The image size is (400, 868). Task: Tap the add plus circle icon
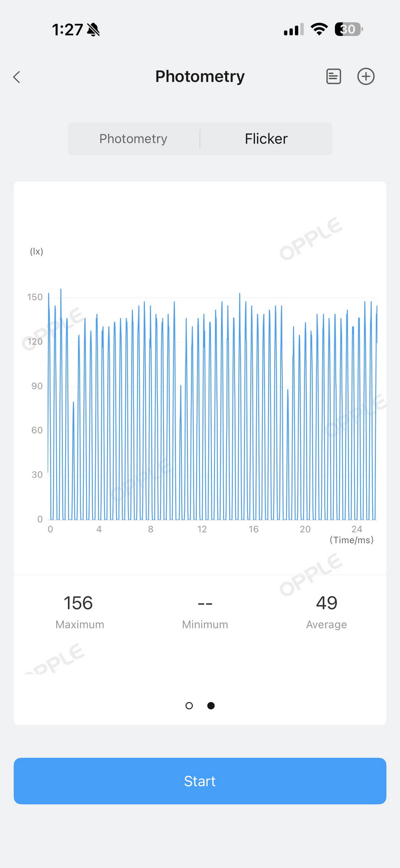[366, 76]
